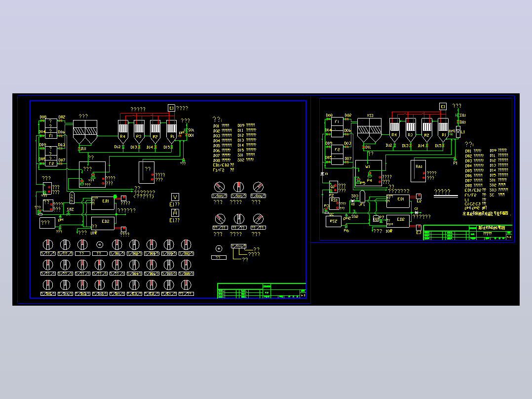The image size is (532, 399).
Task: Select the selector switch labelled ?/D09/?
Action: tap(169, 244)
